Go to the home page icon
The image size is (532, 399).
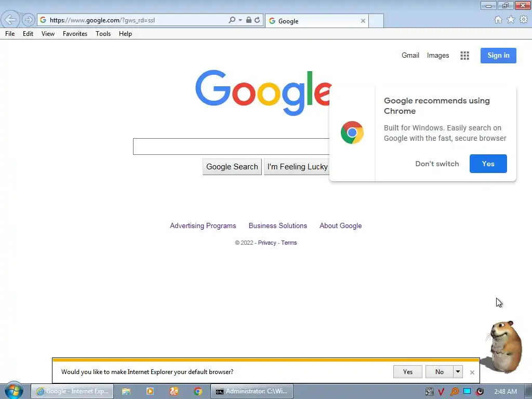[498, 20]
